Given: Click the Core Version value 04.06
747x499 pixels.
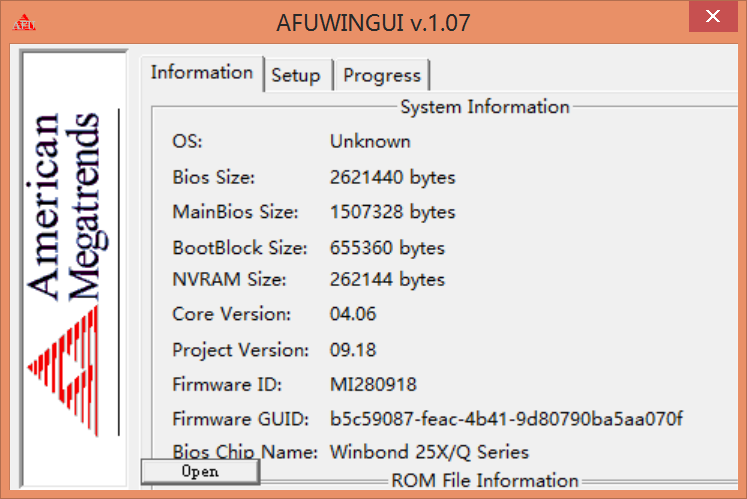Looking at the screenshot, I should [353, 314].
